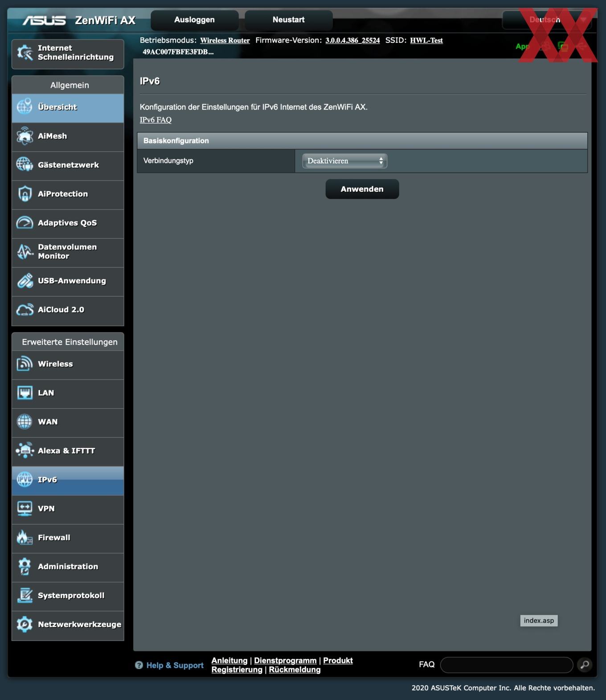The image size is (606, 700).
Task: Click the Netzwerkwerkzeuge wrench icon
Action: pos(25,625)
